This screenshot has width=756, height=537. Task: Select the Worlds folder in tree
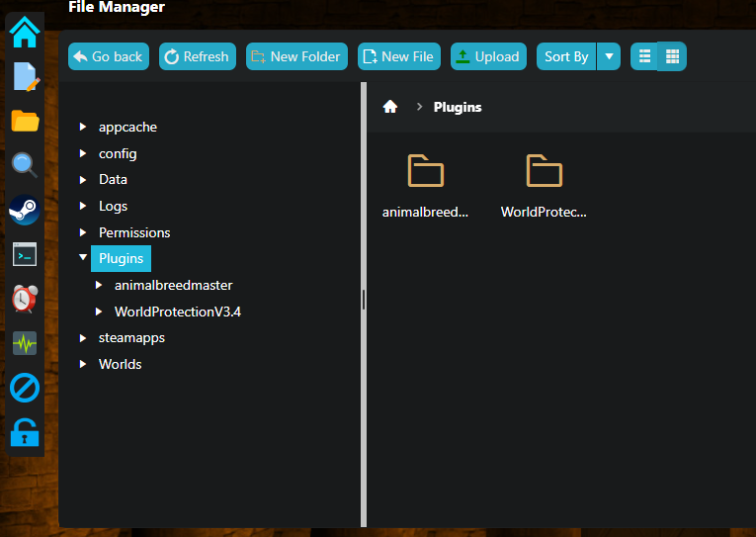[x=120, y=364]
